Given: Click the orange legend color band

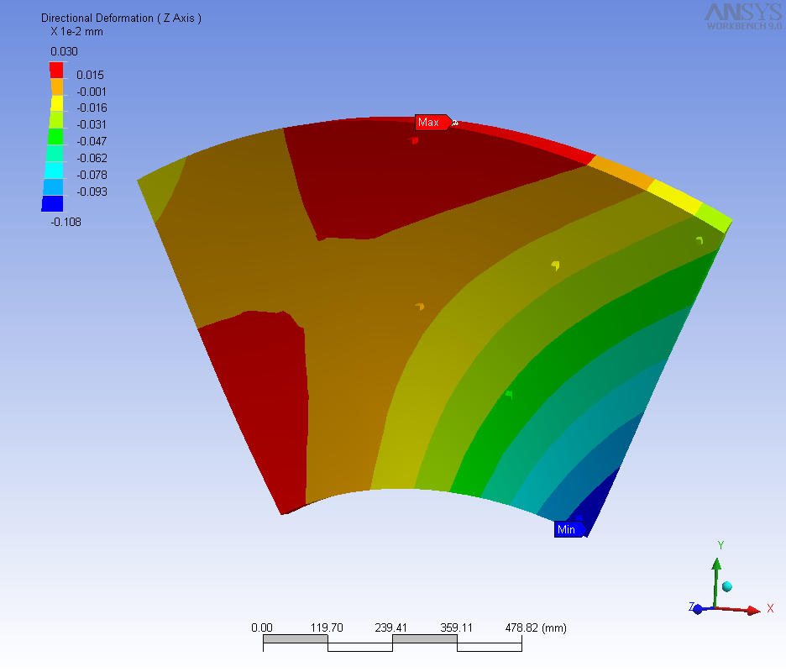Looking at the screenshot, I should tap(56, 87).
